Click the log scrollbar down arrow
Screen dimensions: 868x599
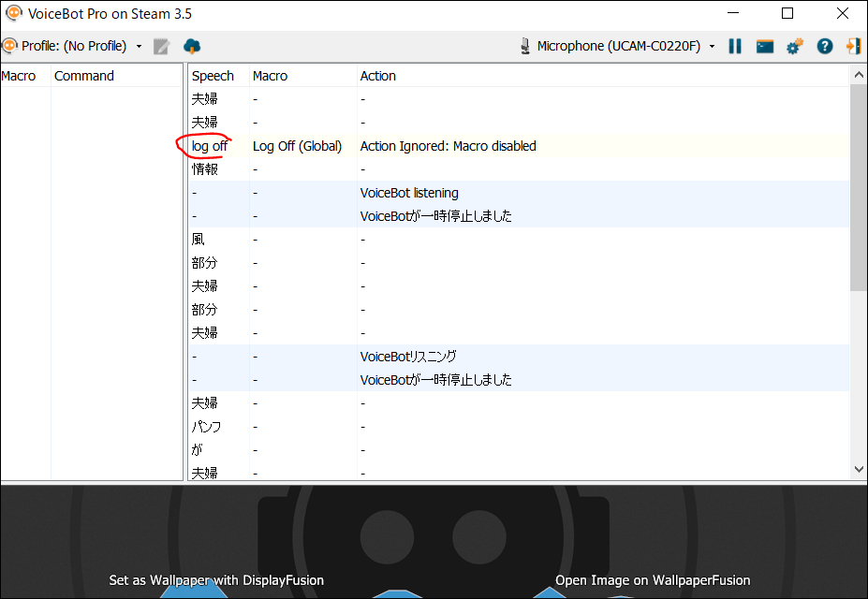pos(859,470)
